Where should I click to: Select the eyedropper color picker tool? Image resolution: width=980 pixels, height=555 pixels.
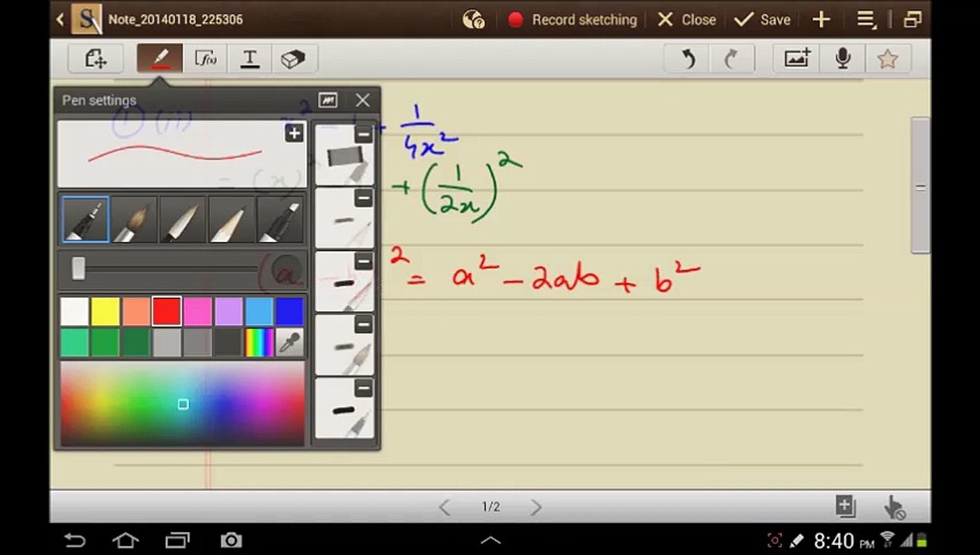[x=290, y=342]
